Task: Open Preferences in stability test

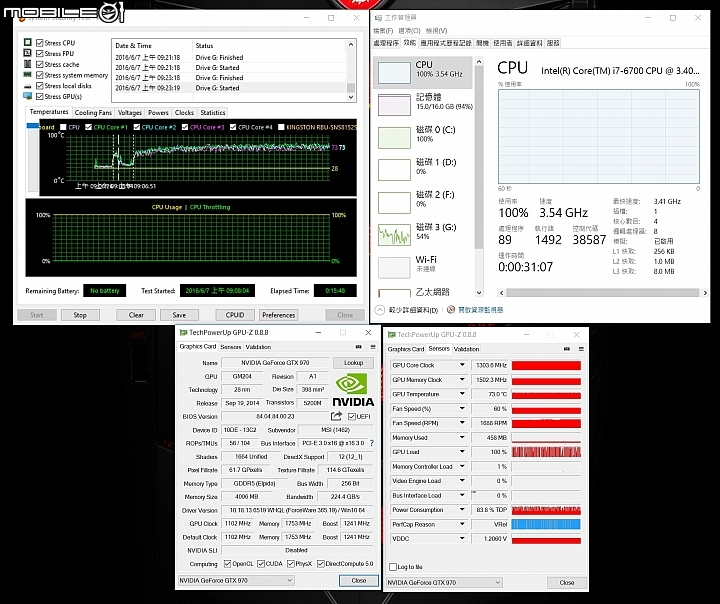Action: [x=278, y=315]
